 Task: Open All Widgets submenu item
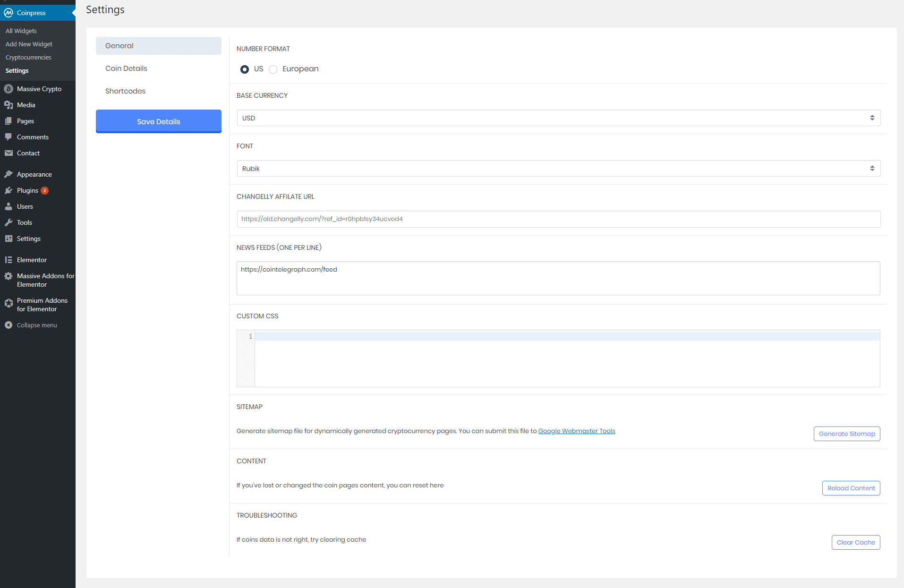[21, 31]
